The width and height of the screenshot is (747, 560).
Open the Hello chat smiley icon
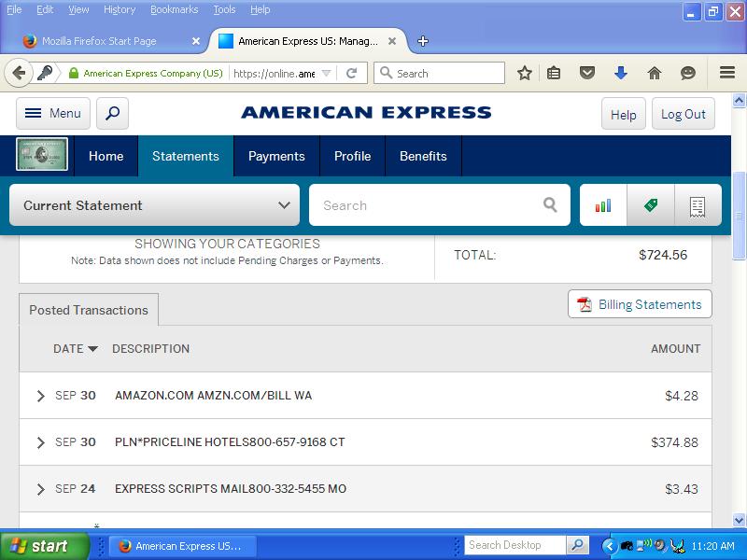pos(688,74)
